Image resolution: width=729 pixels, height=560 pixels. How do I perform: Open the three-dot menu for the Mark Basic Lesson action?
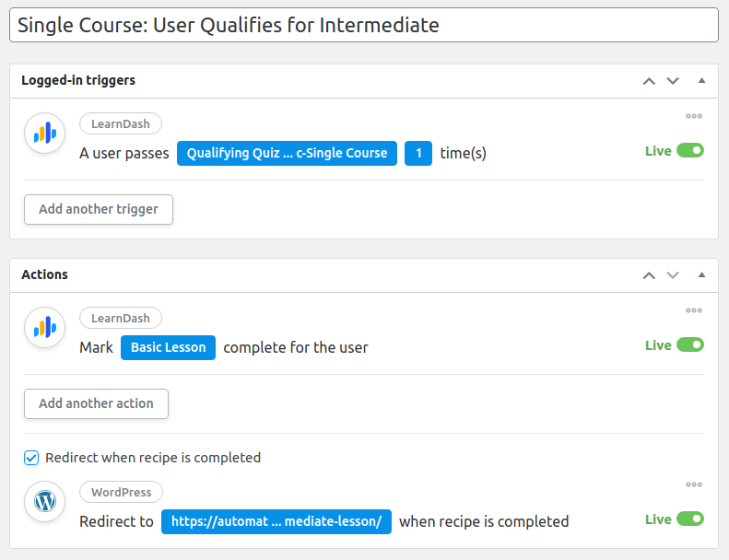[x=694, y=310]
